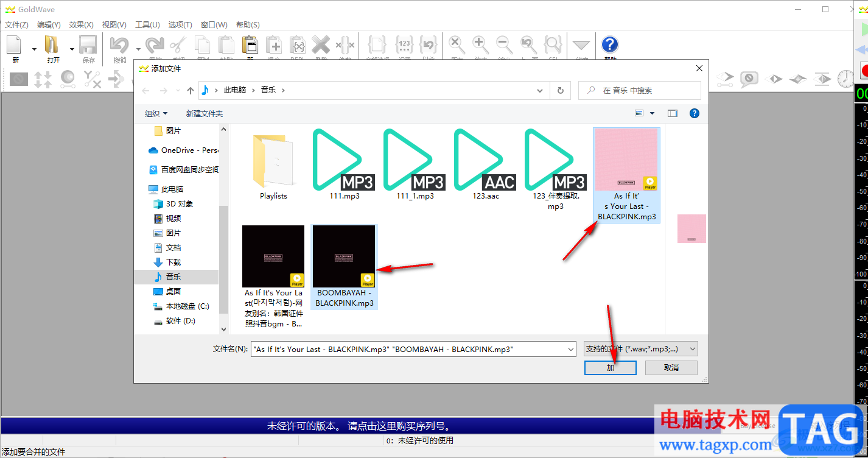
Task: Open the New button dropdown arrow
Action: [34, 49]
